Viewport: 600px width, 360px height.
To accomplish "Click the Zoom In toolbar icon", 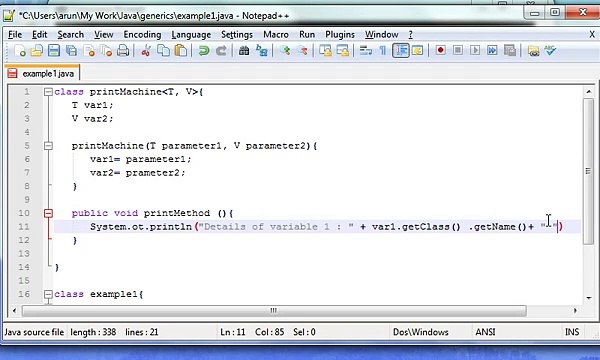I will (x=285, y=50).
